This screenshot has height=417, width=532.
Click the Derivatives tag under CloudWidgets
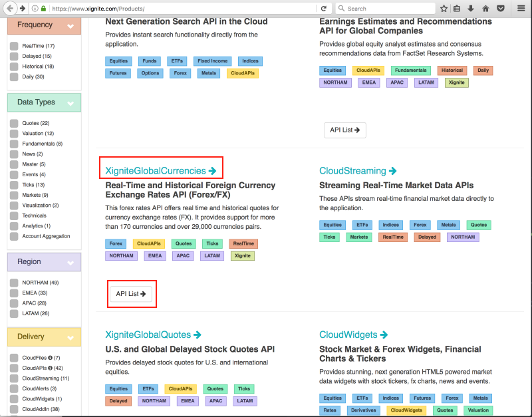tap(363, 410)
